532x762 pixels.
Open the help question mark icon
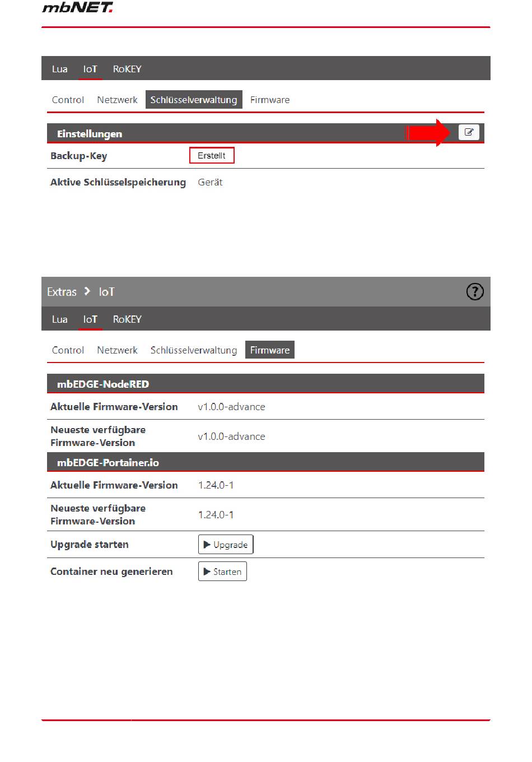[475, 291]
